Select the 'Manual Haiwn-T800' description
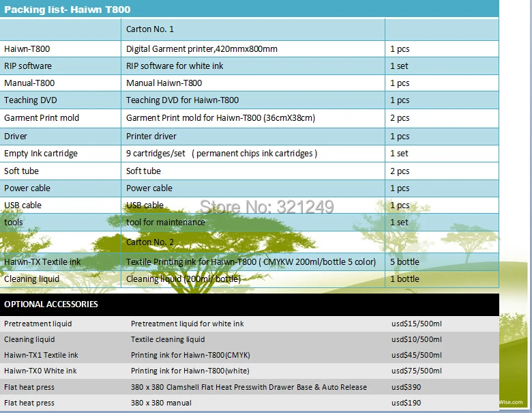 coord(164,83)
